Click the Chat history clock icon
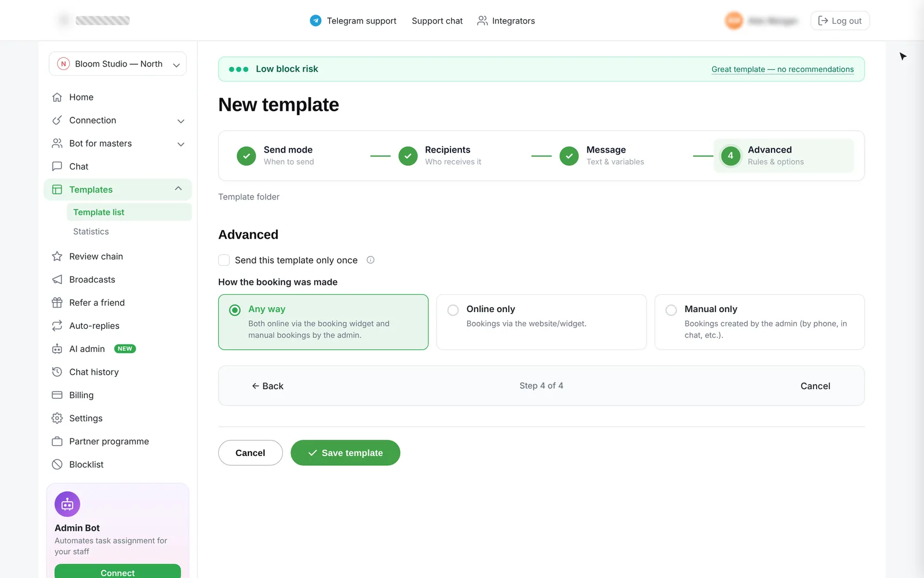 pyautogui.click(x=57, y=372)
